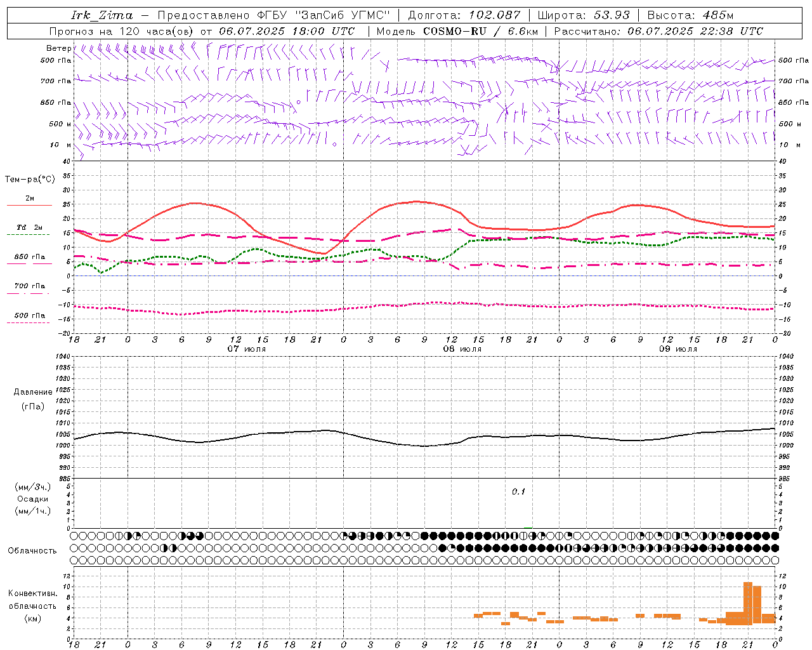Click the 'Давление' pressure panel label

pos(33,392)
